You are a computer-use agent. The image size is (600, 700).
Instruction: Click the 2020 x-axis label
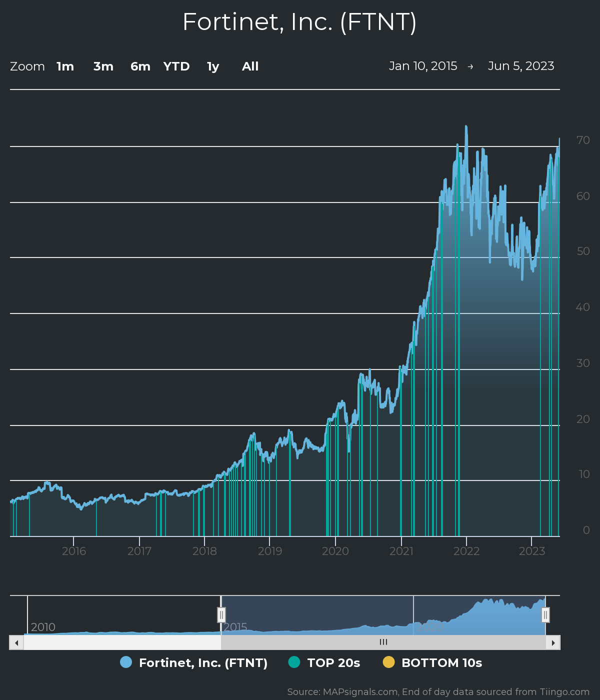[335, 551]
